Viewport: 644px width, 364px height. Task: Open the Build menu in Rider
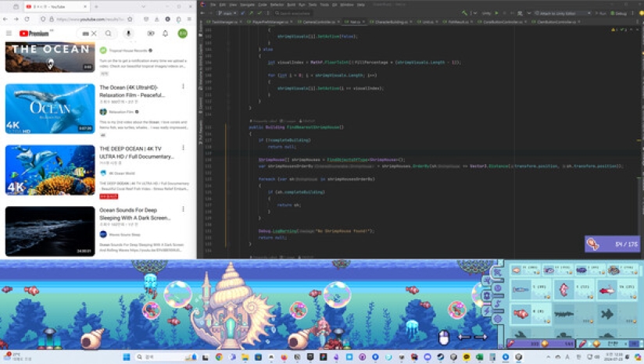pos(292,5)
